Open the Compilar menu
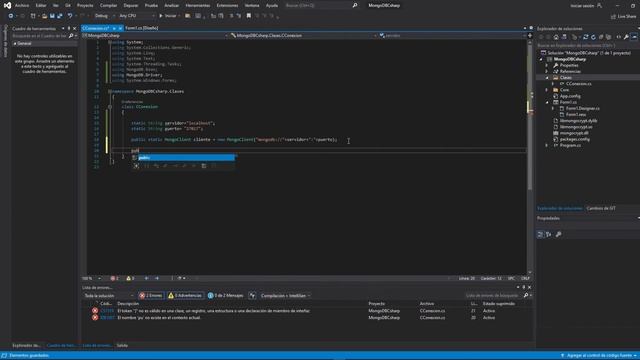The height and width of the screenshot is (360, 640). click(x=108, y=5)
